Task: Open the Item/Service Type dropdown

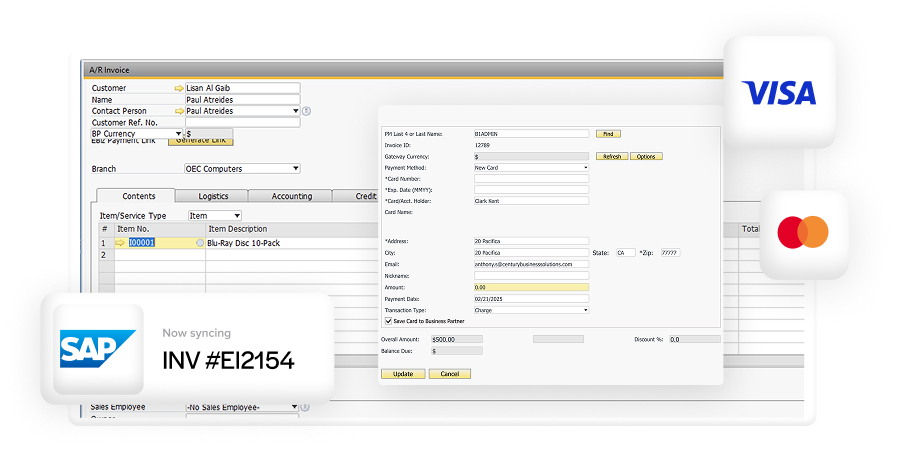Action: (x=237, y=216)
